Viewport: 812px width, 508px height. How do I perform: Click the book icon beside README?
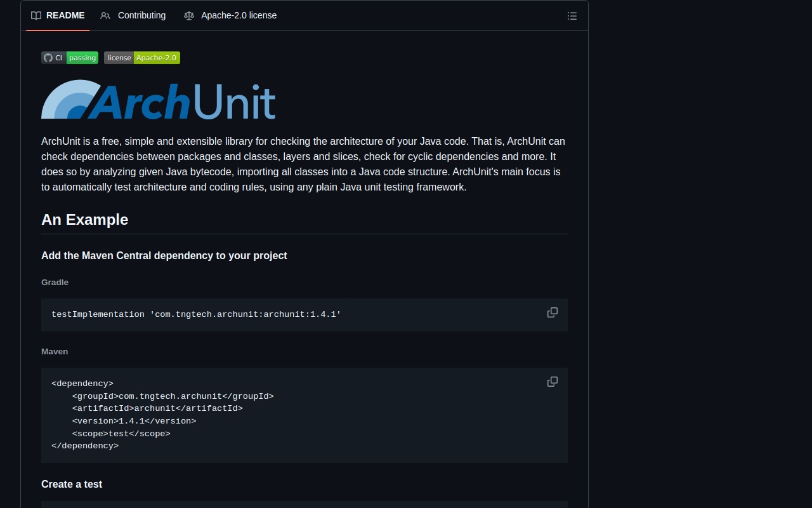(36, 15)
